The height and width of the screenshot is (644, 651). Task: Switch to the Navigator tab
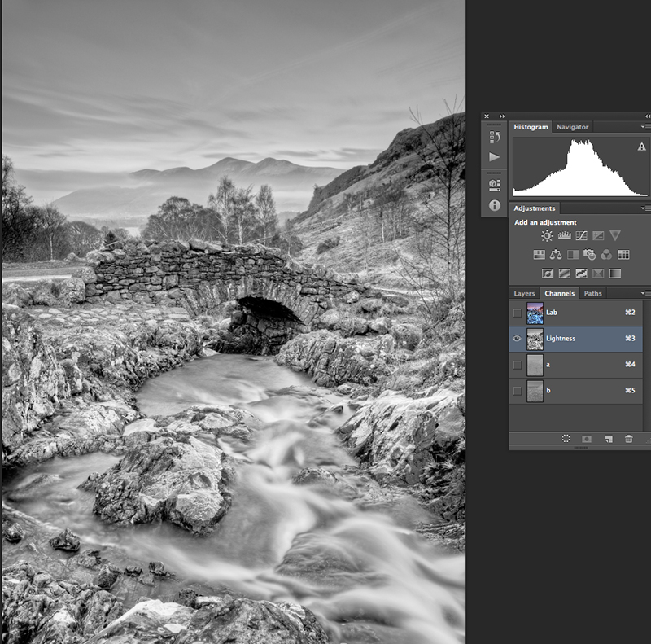(572, 127)
